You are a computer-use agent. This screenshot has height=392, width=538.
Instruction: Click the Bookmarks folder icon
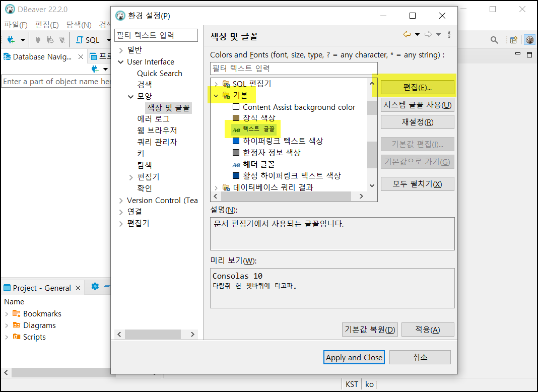point(17,313)
